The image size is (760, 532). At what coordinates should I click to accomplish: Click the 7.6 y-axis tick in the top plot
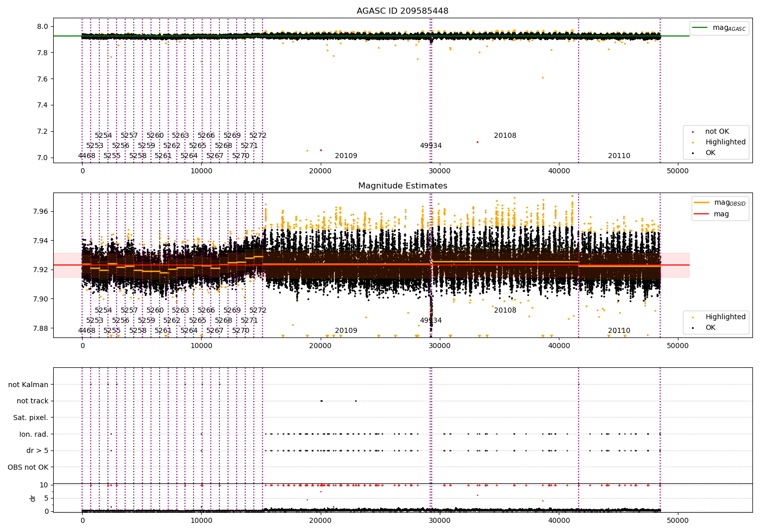43,79
